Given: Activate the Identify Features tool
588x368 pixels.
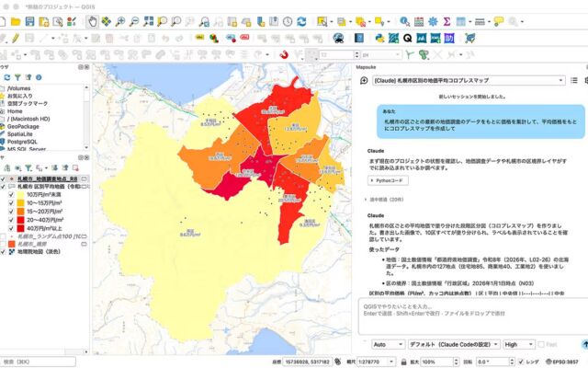Looking at the screenshot, I should 404,21.
